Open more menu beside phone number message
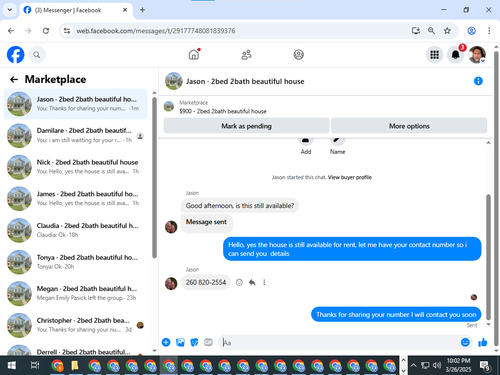Viewport: 500px width, 375px height. click(264, 283)
